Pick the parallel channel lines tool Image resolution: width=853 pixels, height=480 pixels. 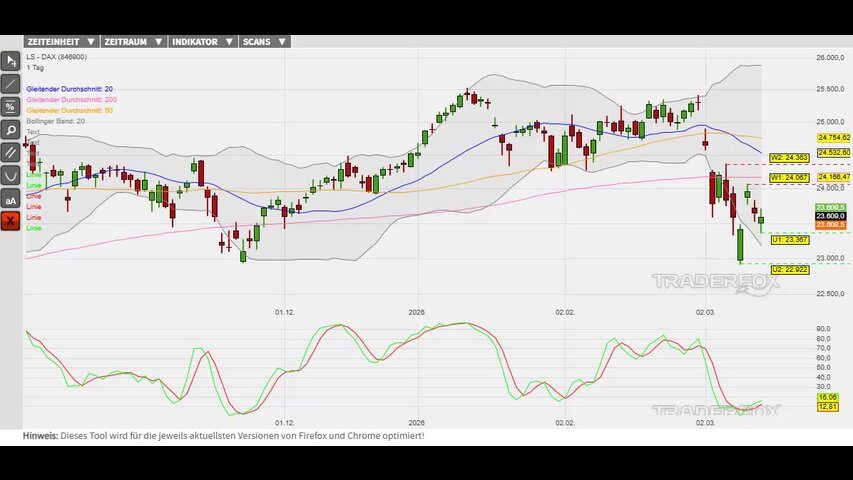10,152
